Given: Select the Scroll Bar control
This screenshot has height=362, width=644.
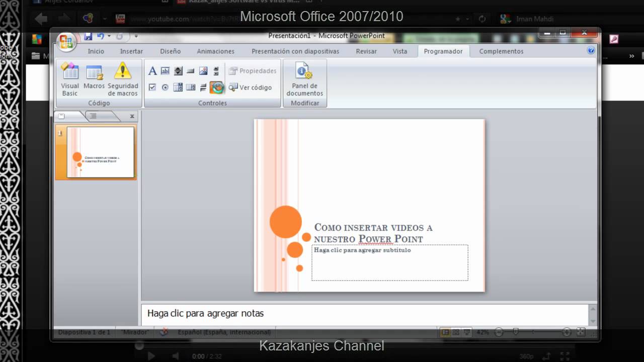Looking at the screenshot, I should [x=216, y=71].
